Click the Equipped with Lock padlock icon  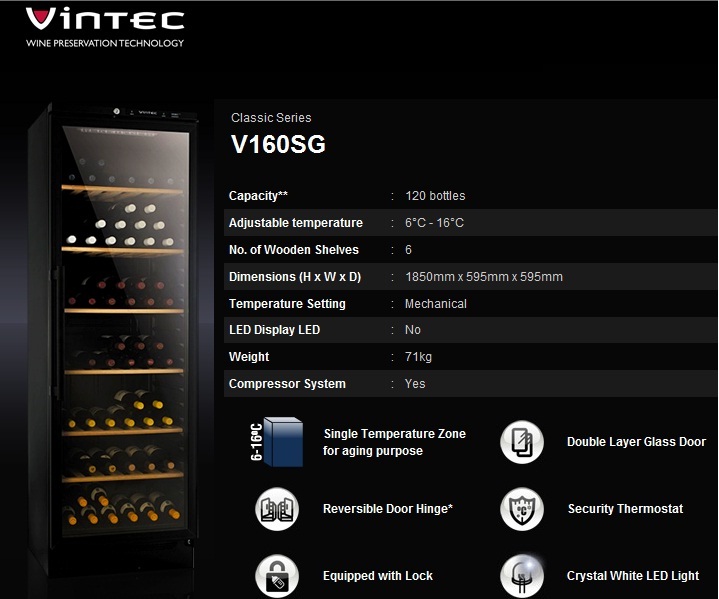277,576
